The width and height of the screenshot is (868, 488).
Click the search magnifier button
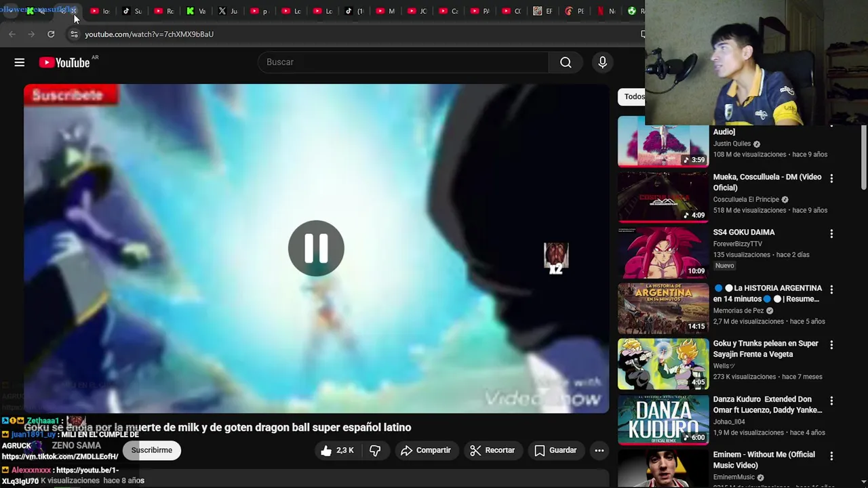tap(566, 62)
